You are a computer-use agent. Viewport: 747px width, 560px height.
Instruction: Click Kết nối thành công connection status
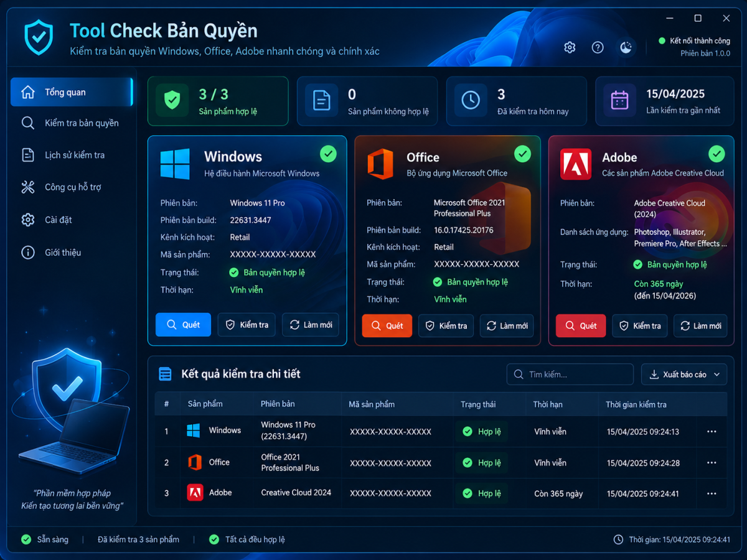[x=694, y=41]
